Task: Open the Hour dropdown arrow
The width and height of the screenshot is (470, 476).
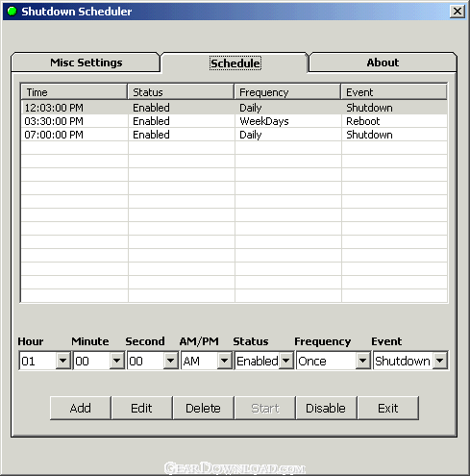Action: (62, 361)
